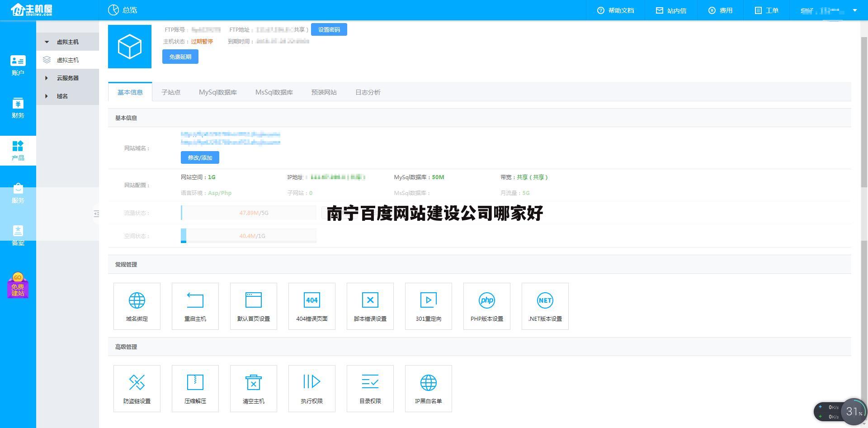The image size is (868, 428).
Task: Click the PHP版本设置 icon
Action: pos(486,306)
